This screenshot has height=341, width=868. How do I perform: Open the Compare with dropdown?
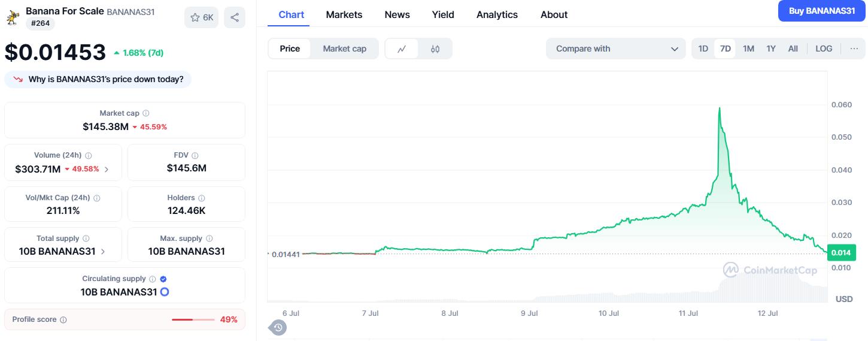click(x=615, y=49)
